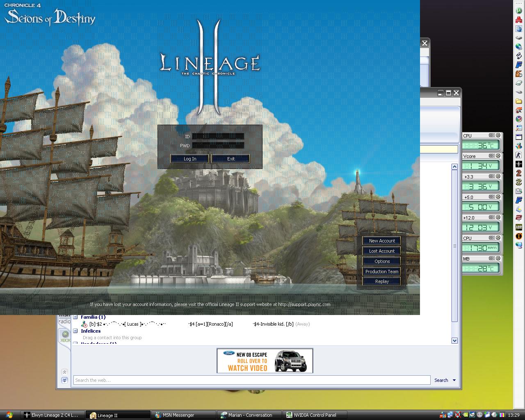Collapse the Infelices contact group
The height and width of the screenshot is (420, 525).
(75, 331)
